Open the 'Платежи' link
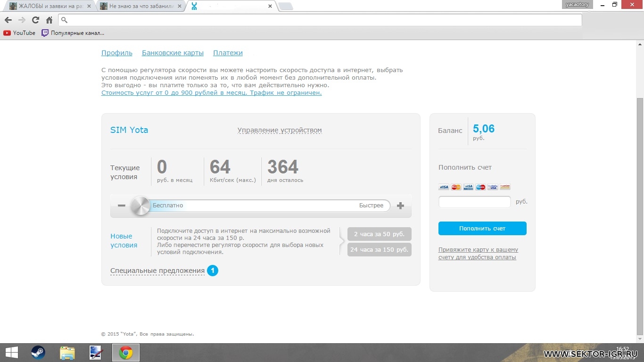The image size is (644, 362). coord(228,53)
